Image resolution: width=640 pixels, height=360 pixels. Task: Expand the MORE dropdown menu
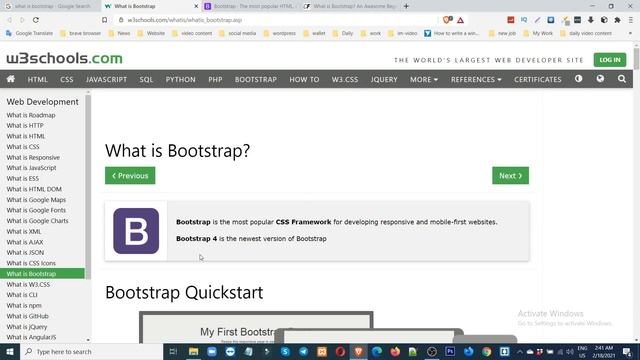(x=424, y=79)
